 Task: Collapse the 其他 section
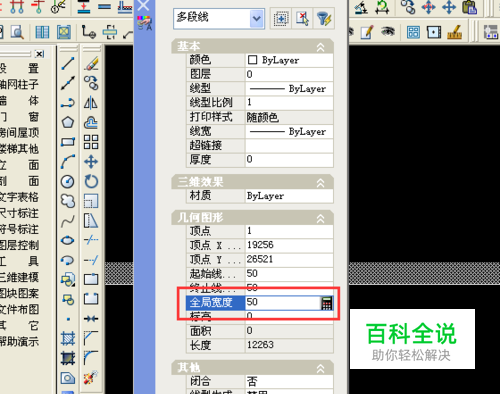pos(320,368)
